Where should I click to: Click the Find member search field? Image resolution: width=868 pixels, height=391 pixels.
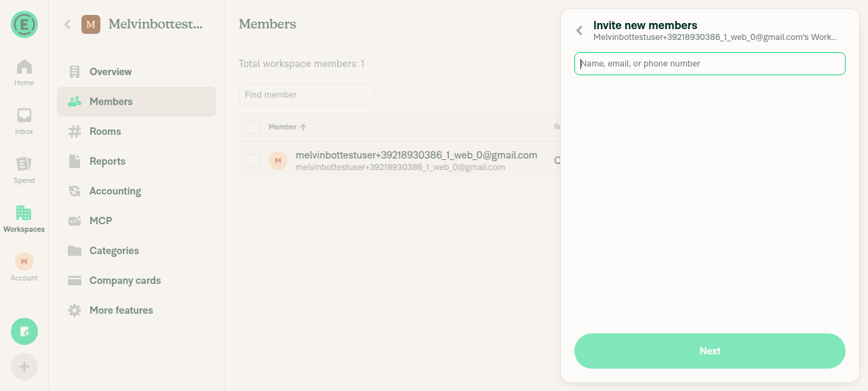307,95
